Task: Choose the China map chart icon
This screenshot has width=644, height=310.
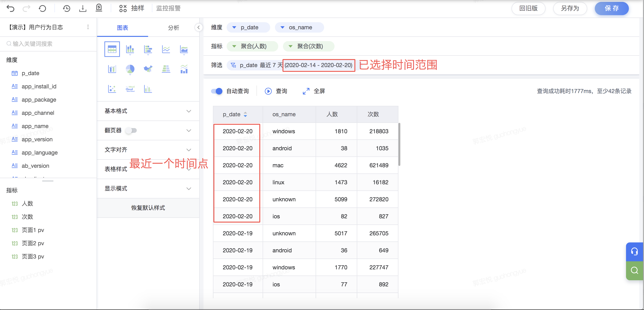Action: coord(148,69)
